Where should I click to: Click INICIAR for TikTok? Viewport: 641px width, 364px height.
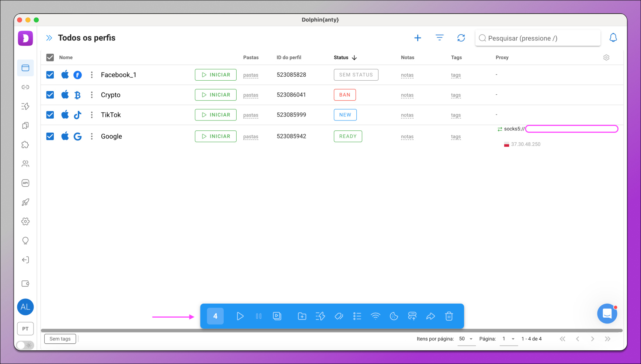(x=216, y=115)
